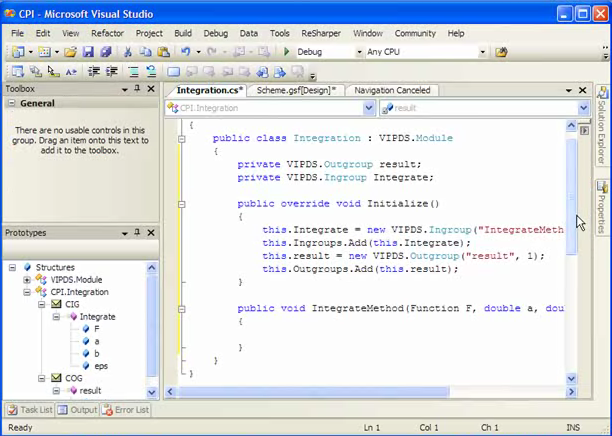Screen dimensions: 612x436
Task: Click the Undo arrow icon
Action: [186, 52]
